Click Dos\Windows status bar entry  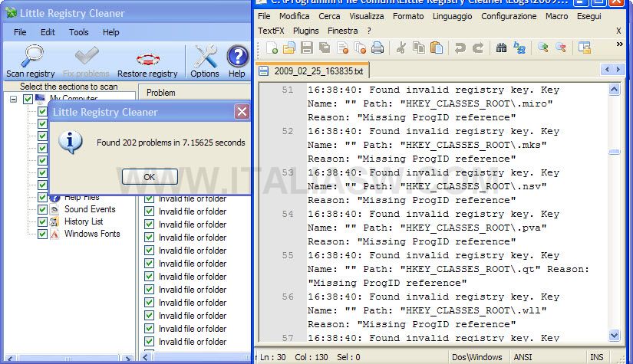476,357
